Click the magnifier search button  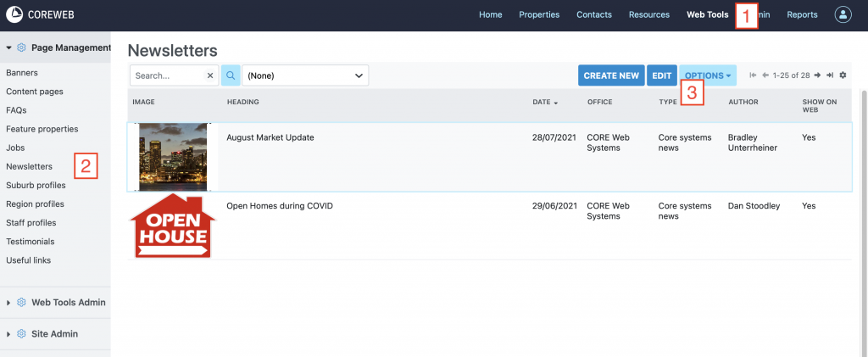[x=231, y=75]
